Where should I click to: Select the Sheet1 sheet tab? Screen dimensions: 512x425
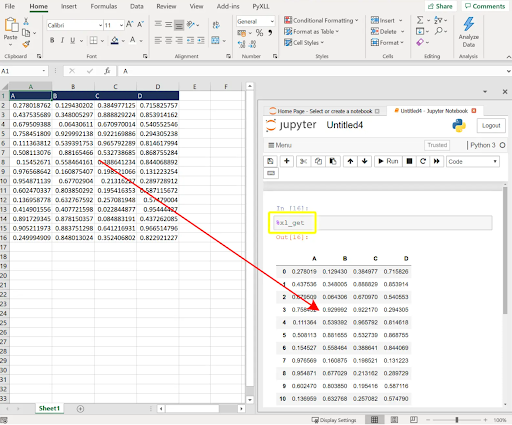coord(49,408)
